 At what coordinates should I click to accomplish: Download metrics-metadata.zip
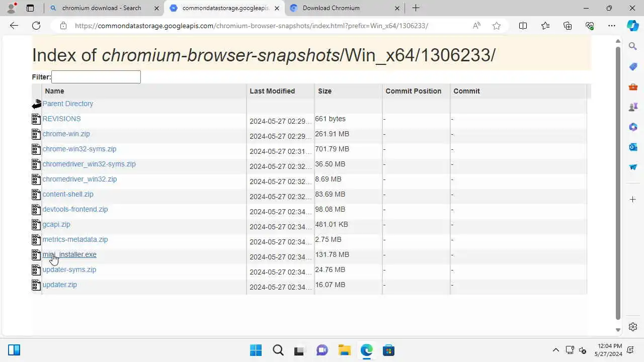pyautogui.click(x=75, y=239)
